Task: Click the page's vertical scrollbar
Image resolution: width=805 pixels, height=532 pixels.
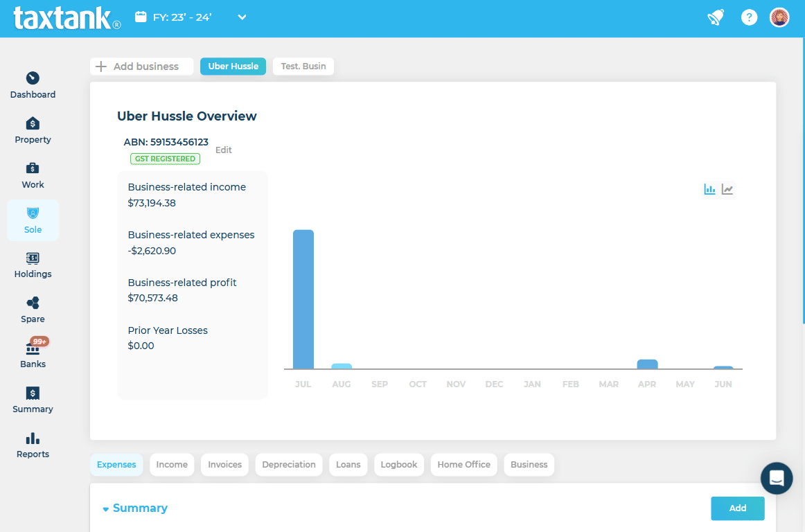Action: click(x=803, y=179)
